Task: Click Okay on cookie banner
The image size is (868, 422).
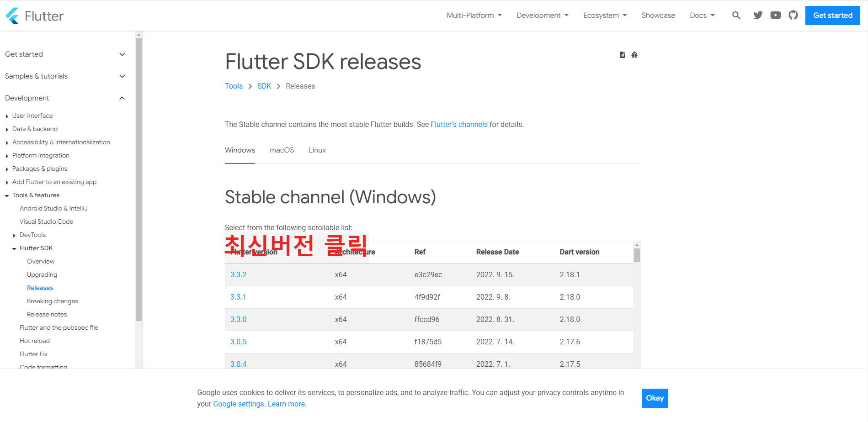Action: pyautogui.click(x=655, y=398)
